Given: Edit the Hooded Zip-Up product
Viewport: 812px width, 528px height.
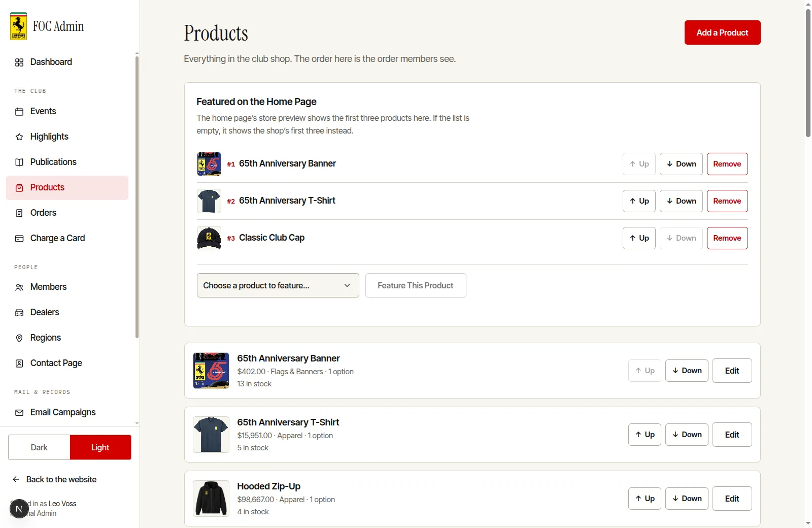Looking at the screenshot, I should click(x=732, y=499).
